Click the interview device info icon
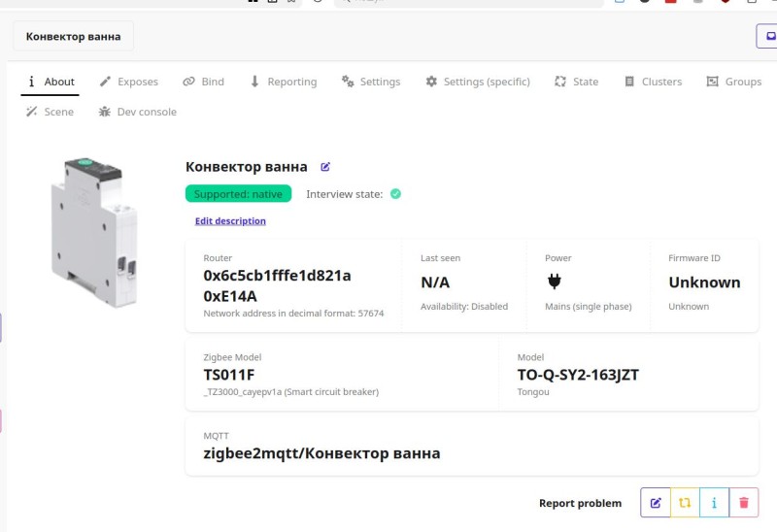The width and height of the screenshot is (777, 532). click(714, 503)
